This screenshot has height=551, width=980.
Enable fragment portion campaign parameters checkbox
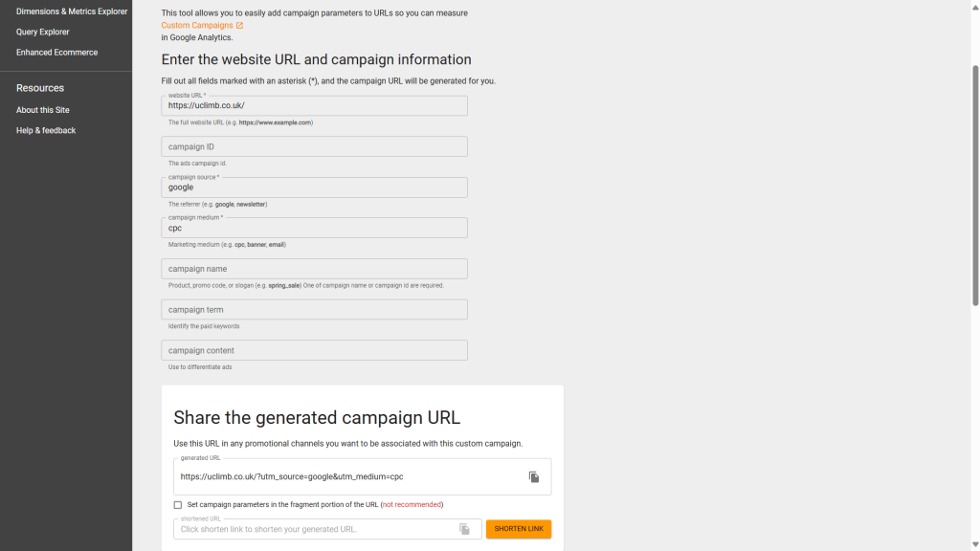pos(178,505)
